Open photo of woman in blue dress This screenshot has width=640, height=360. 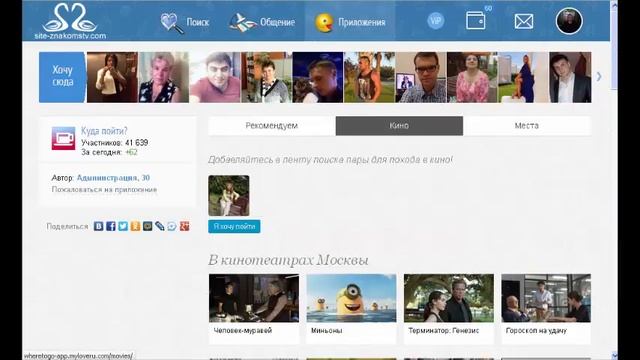(523, 77)
